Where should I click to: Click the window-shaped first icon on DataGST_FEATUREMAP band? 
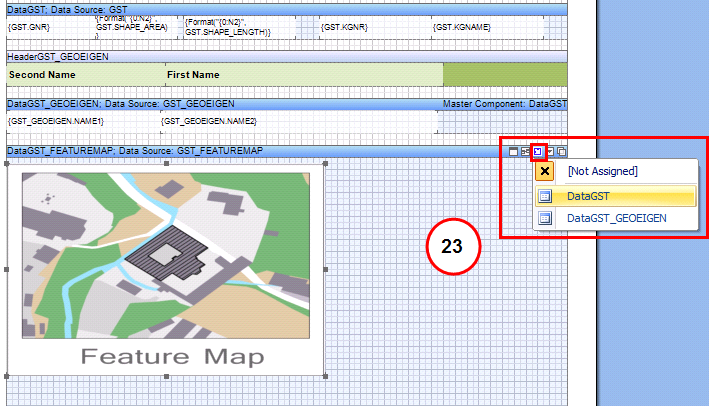(x=513, y=151)
